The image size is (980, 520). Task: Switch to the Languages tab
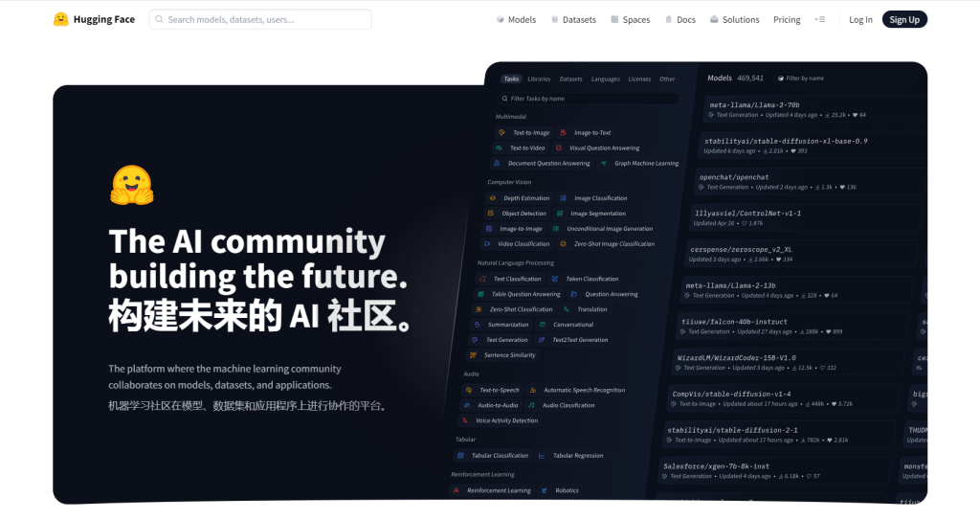click(x=606, y=79)
